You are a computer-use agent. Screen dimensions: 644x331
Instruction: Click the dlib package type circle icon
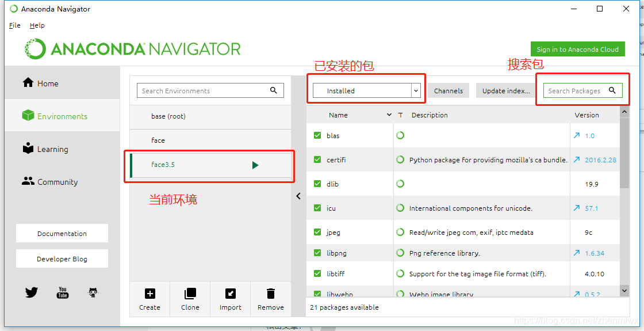(x=400, y=184)
